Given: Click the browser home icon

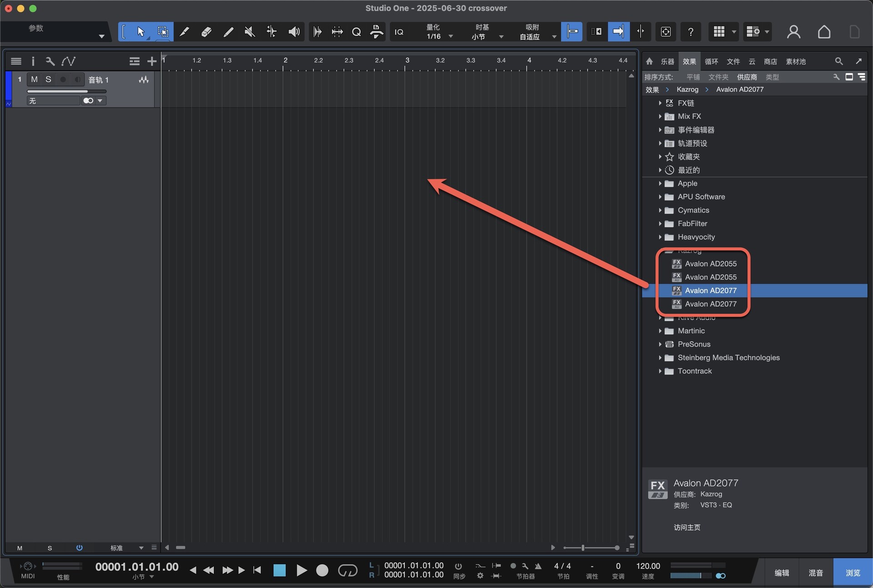Looking at the screenshot, I should [649, 61].
